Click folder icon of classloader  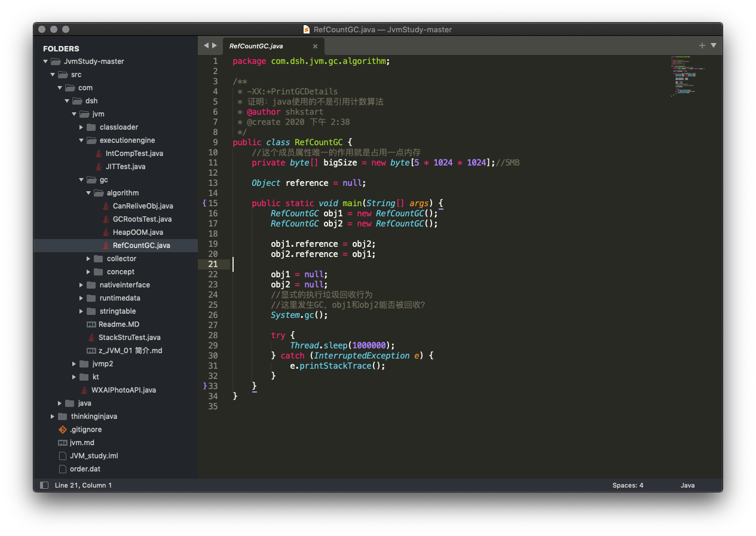91,127
